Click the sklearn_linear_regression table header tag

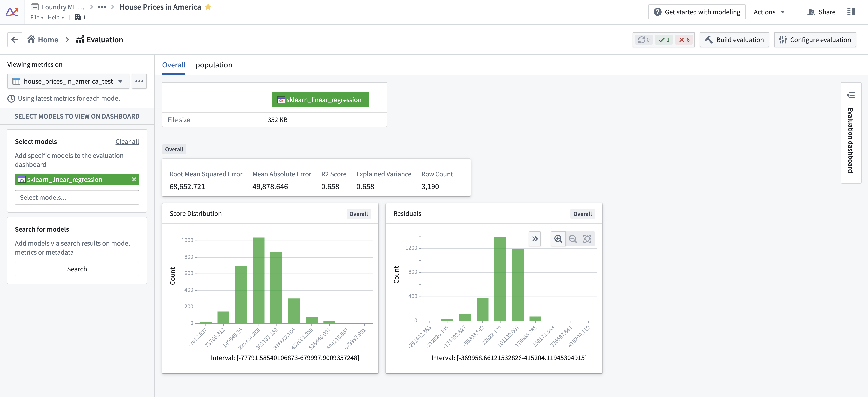pos(320,100)
